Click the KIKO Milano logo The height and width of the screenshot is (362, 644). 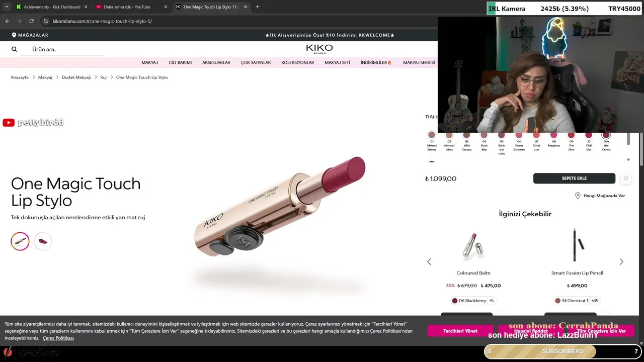coord(319,49)
